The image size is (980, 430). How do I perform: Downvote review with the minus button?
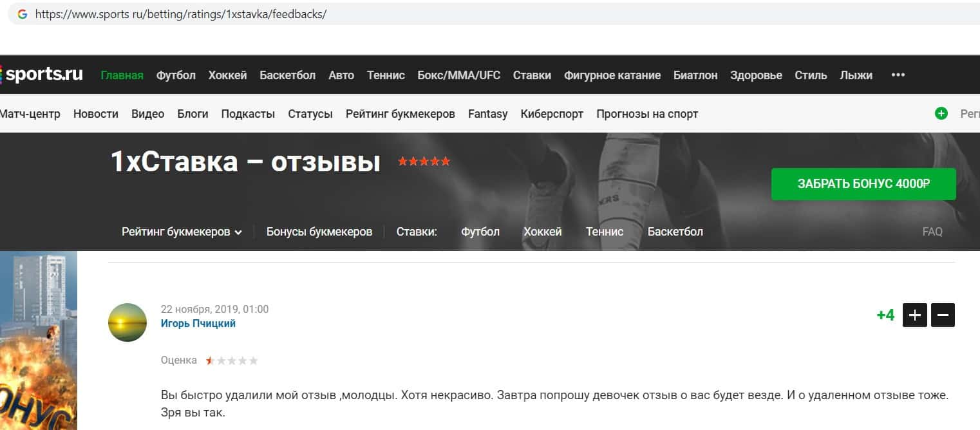point(943,315)
